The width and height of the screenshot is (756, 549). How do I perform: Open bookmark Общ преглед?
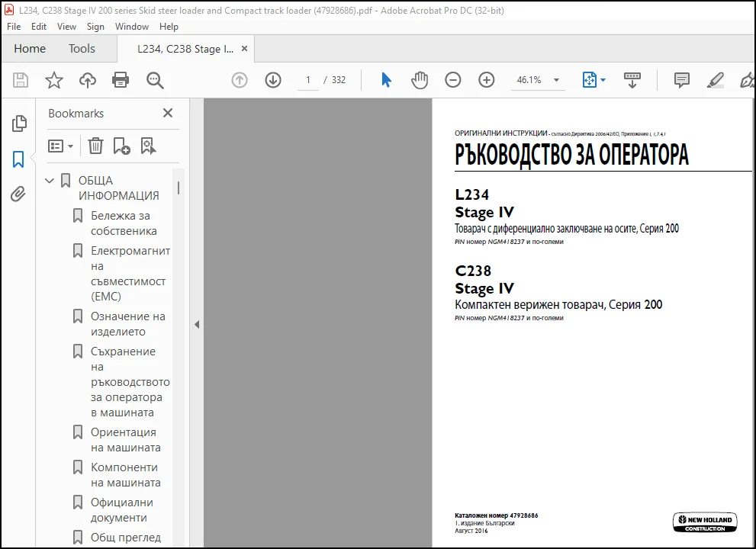pos(126,538)
